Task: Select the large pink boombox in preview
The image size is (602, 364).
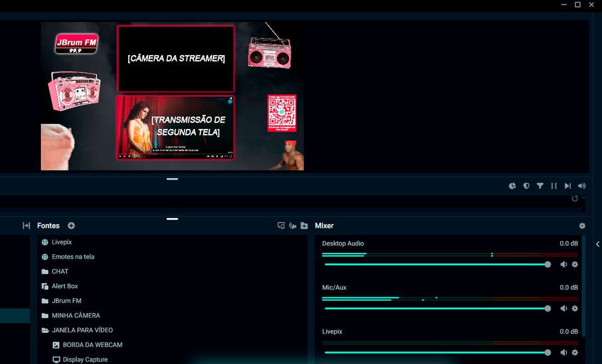Action: point(74,91)
